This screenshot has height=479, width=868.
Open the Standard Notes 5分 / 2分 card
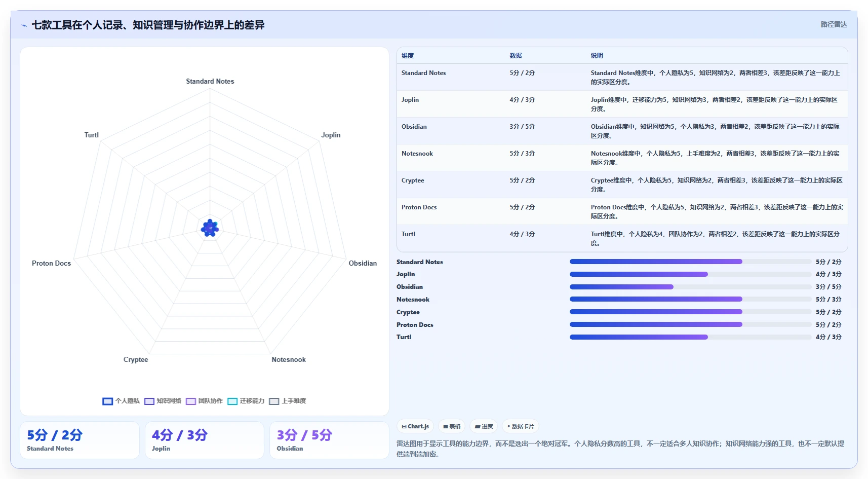(80, 440)
